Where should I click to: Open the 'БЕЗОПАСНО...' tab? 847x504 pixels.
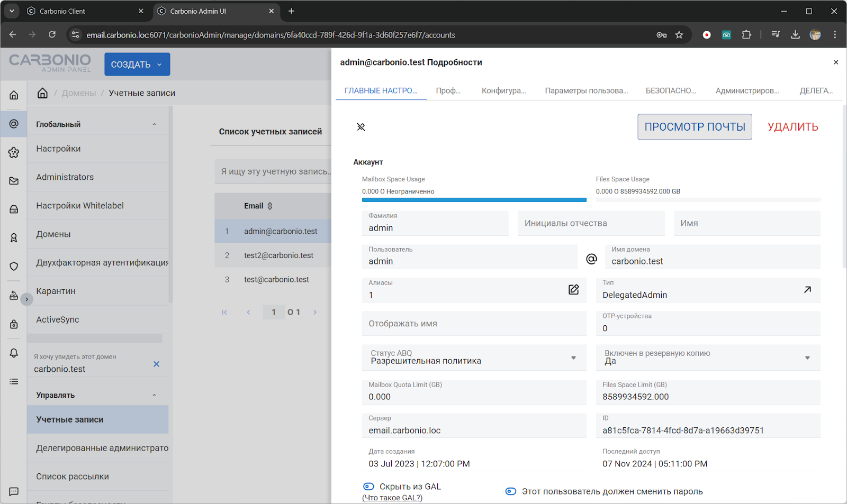[x=671, y=90]
